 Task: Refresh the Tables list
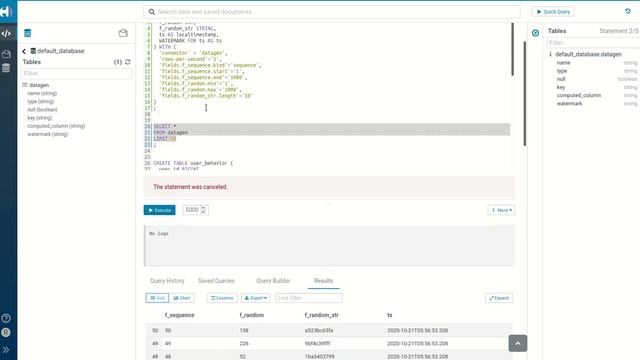coord(128,62)
